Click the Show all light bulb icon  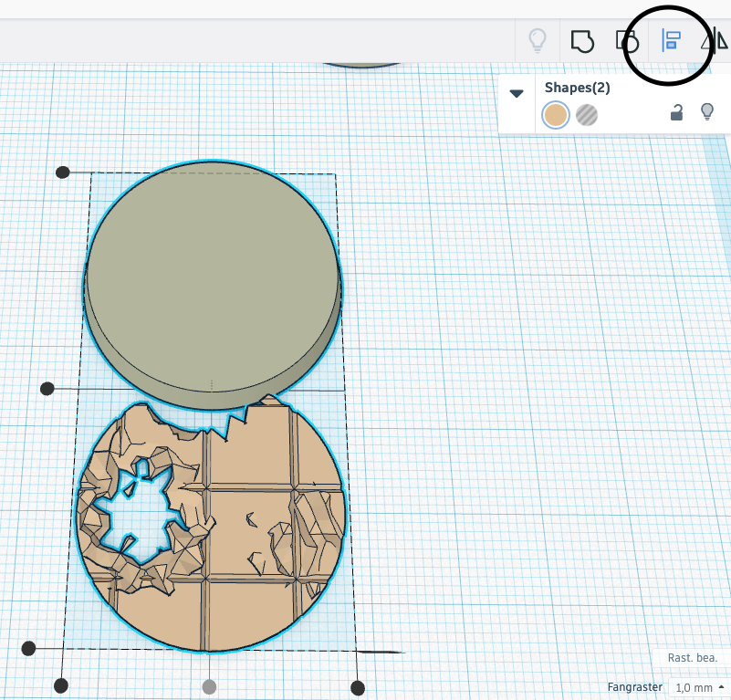coord(537,40)
